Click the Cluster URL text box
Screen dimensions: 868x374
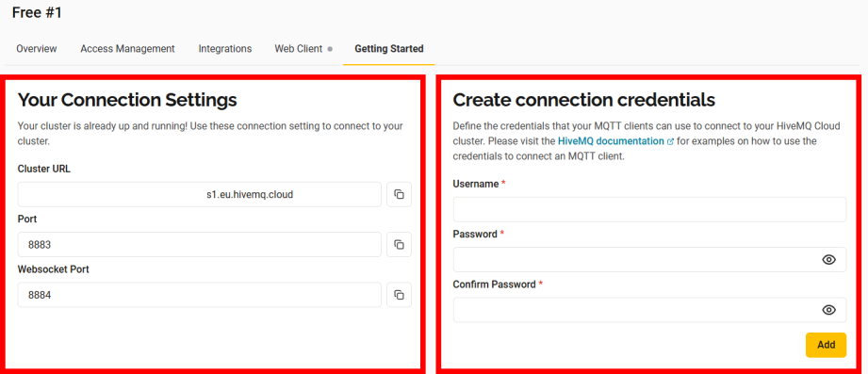point(199,194)
